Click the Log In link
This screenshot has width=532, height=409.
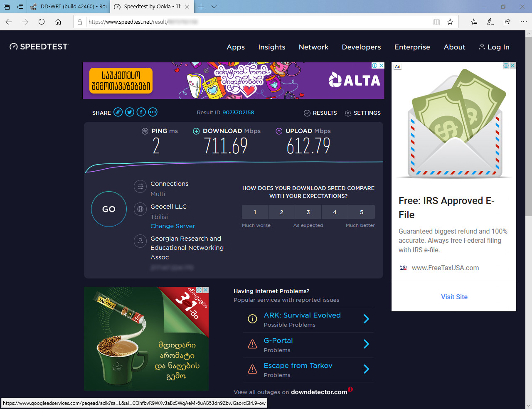[x=494, y=47]
